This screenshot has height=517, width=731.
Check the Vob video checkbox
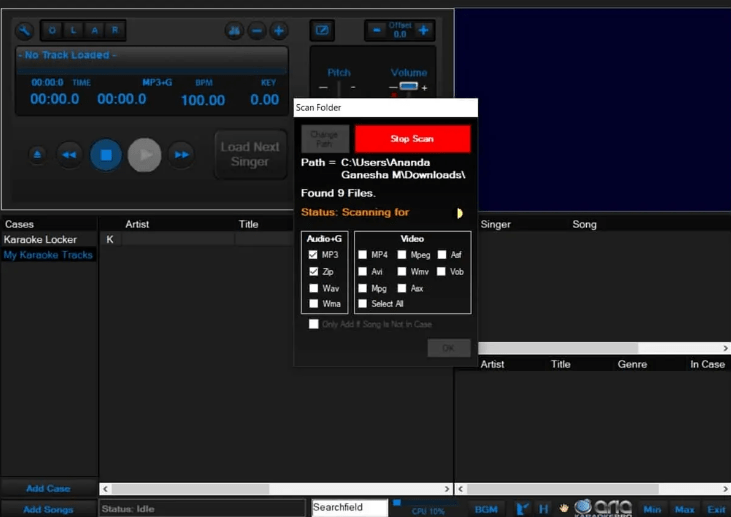(441, 271)
